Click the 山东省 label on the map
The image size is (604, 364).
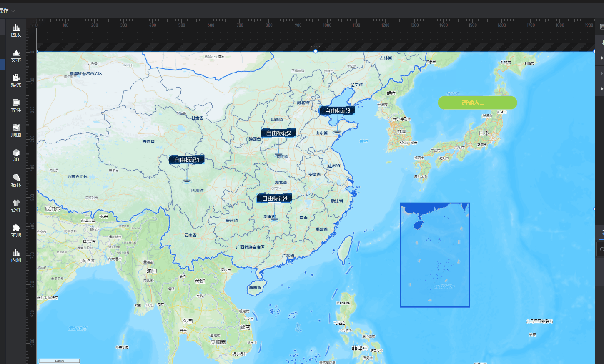pyautogui.click(x=321, y=133)
